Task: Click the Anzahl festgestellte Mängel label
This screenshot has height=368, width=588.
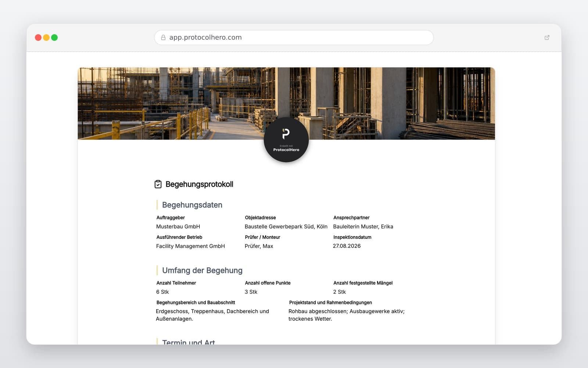Action: click(363, 283)
